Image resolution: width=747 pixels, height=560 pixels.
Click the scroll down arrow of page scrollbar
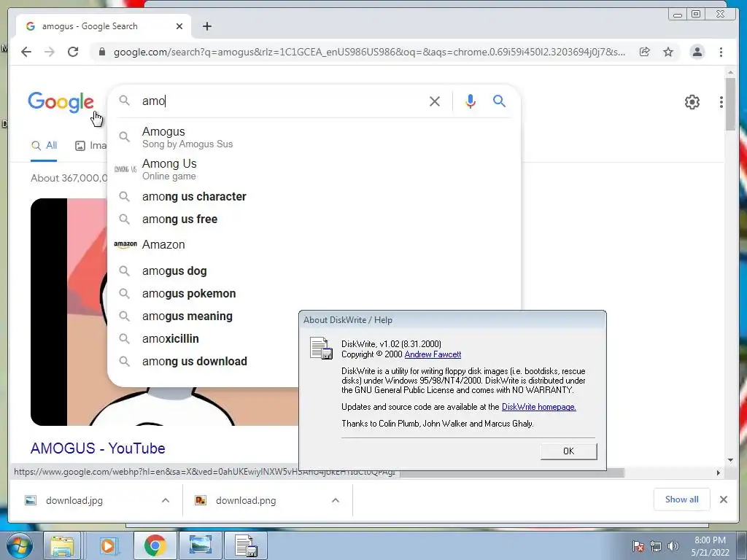coord(730,460)
